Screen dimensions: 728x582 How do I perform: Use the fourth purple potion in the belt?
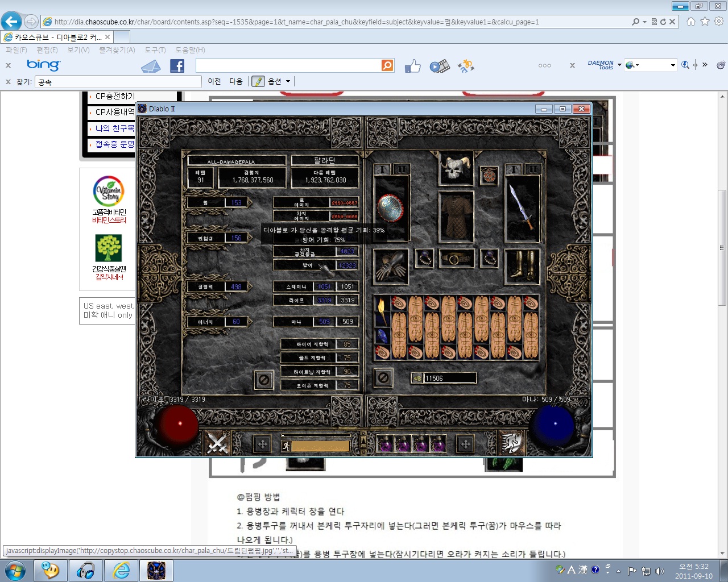coord(438,443)
